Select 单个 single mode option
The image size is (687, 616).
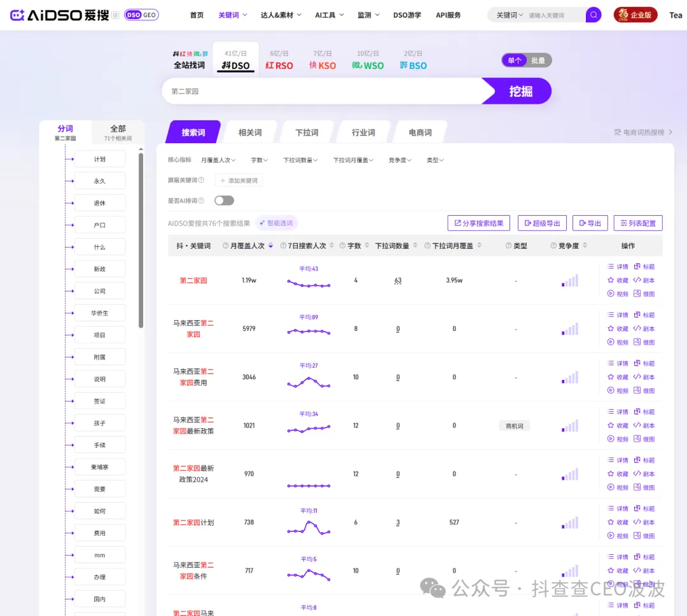tap(515, 60)
